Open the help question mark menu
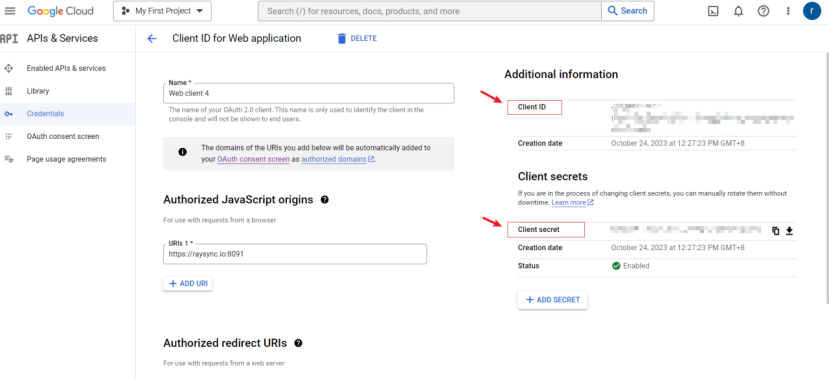 point(763,11)
